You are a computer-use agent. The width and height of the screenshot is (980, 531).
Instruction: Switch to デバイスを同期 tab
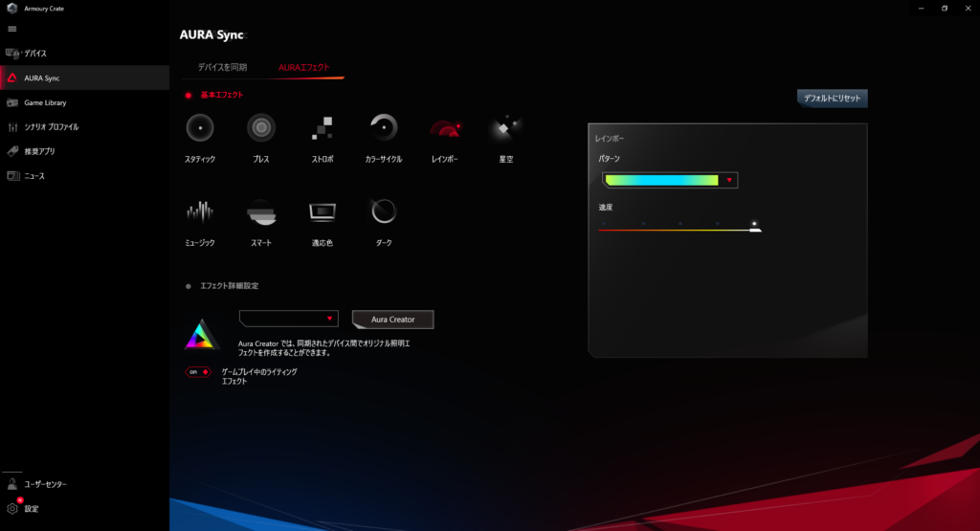222,67
